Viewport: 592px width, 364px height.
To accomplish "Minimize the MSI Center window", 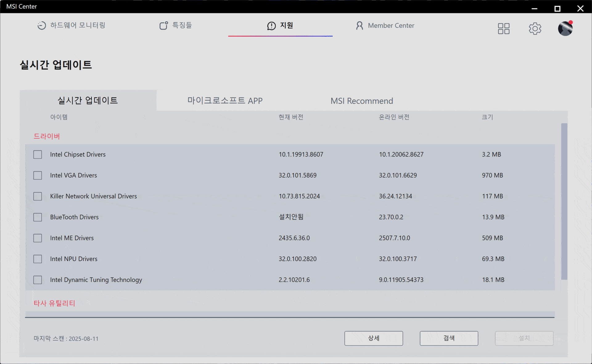I will (534, 8).
